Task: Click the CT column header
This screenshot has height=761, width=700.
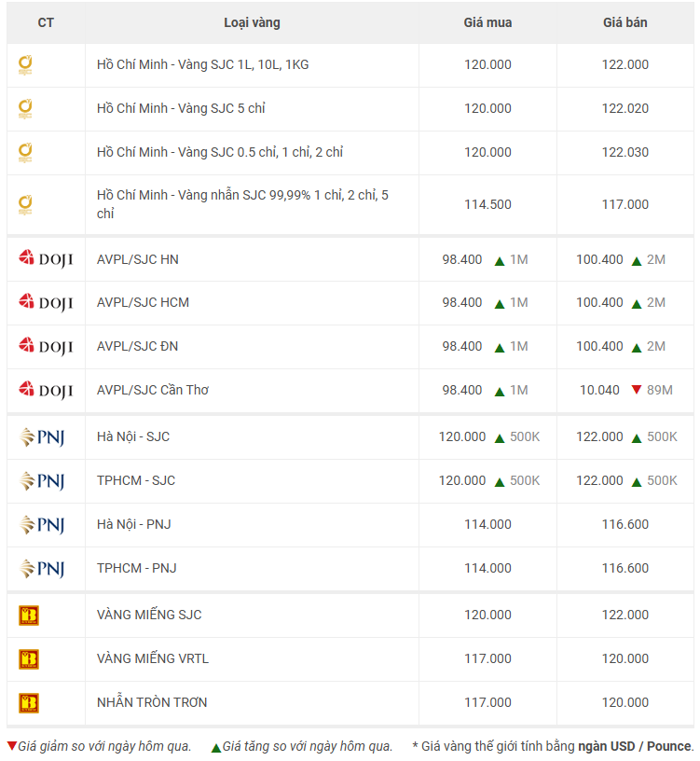Action: [x=46, y=22]
